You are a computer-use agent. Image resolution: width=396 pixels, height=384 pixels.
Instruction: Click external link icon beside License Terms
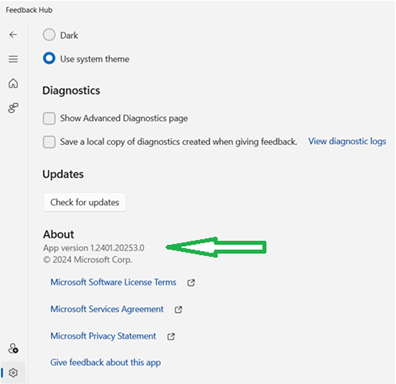coord(191,283)
